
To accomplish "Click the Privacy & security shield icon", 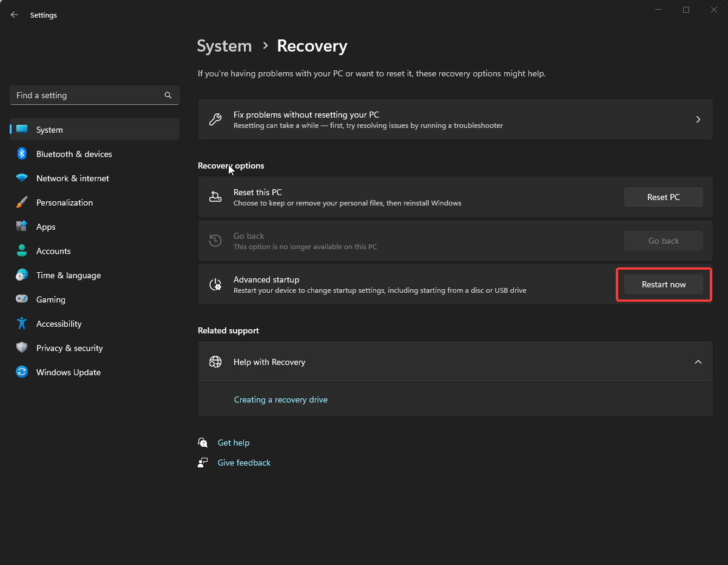I will pos(22,348).
